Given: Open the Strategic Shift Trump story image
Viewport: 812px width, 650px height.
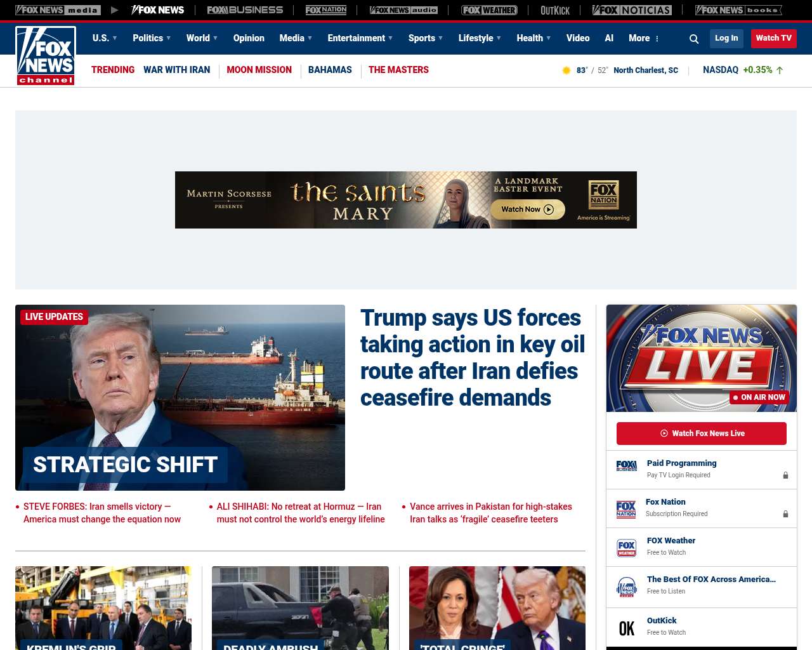Looking at the screenshot, I should click(180, 397).
